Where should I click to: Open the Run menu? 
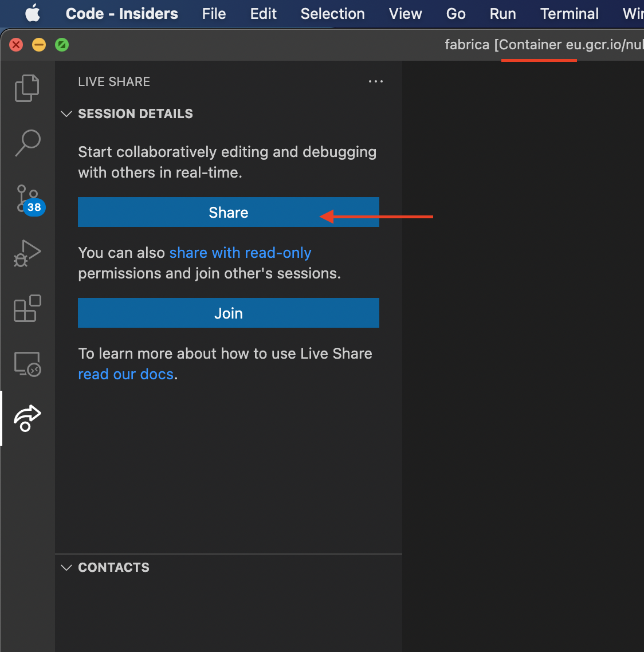(x=502, y=14)
